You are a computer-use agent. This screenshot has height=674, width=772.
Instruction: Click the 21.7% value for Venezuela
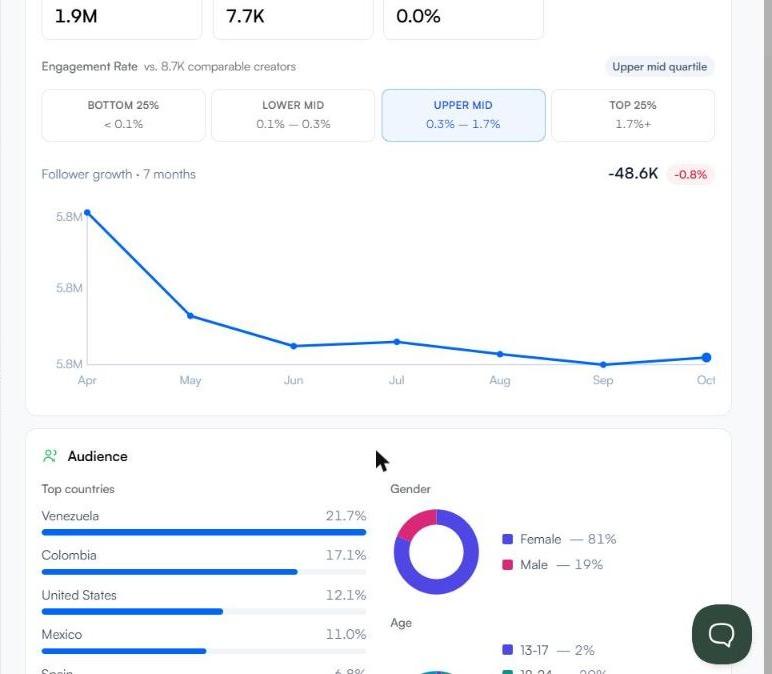click(x=346, y=516)
